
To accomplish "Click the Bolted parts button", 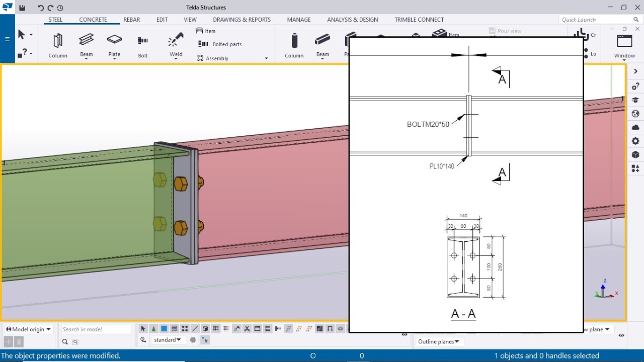I will [220, 44].
